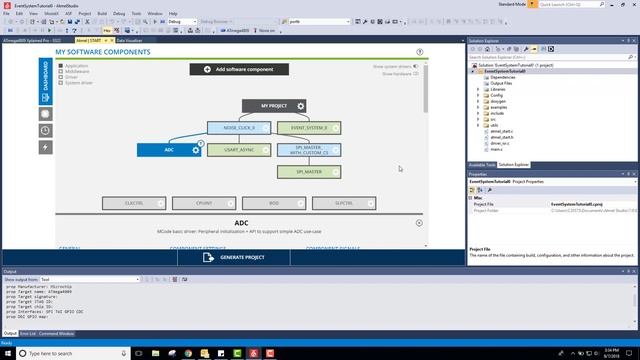This screenshot has height=360, width=640.
Task: Click the orange Standard Mode flag icon
Action: (x=532, y=4)
